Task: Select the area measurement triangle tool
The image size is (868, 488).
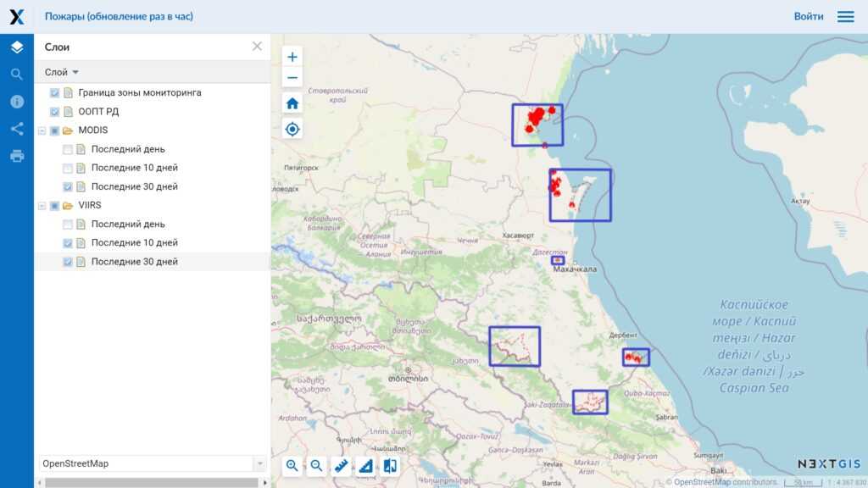Action: click(365, 465)
